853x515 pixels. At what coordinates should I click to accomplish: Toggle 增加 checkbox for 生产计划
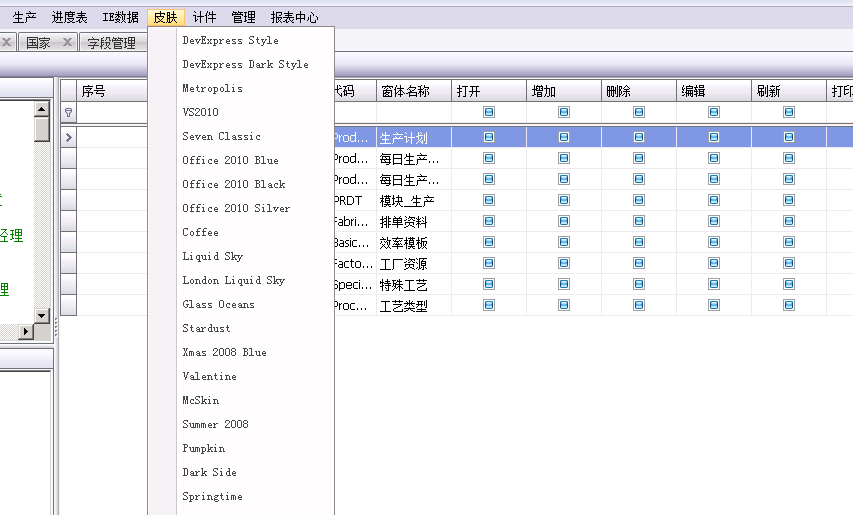tap(564, 137)
